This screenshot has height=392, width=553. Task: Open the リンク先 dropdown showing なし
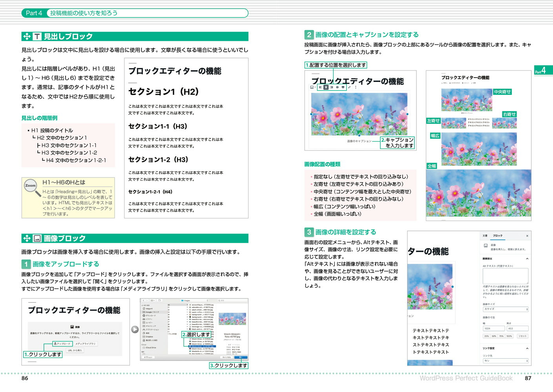click(x=506, y=361)
